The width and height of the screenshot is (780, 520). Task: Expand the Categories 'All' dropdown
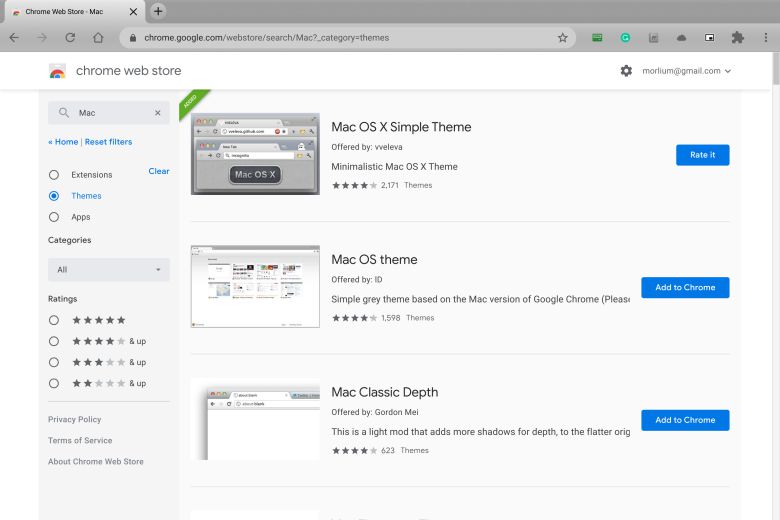click(x=109, y=270)
